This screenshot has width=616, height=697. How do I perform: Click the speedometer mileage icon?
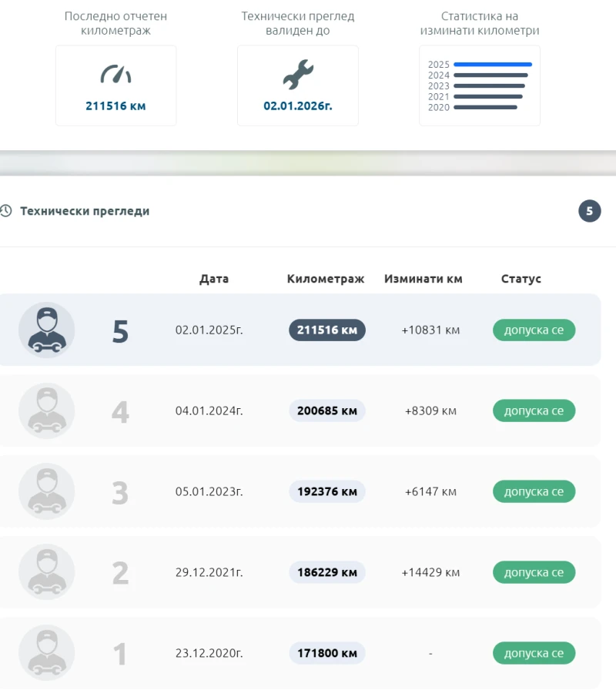tap(115, 75)
